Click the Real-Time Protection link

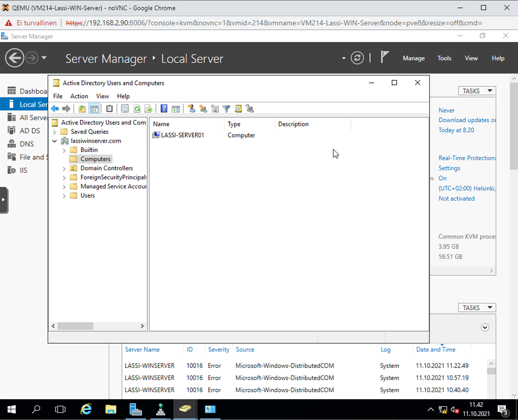[467, 158]
